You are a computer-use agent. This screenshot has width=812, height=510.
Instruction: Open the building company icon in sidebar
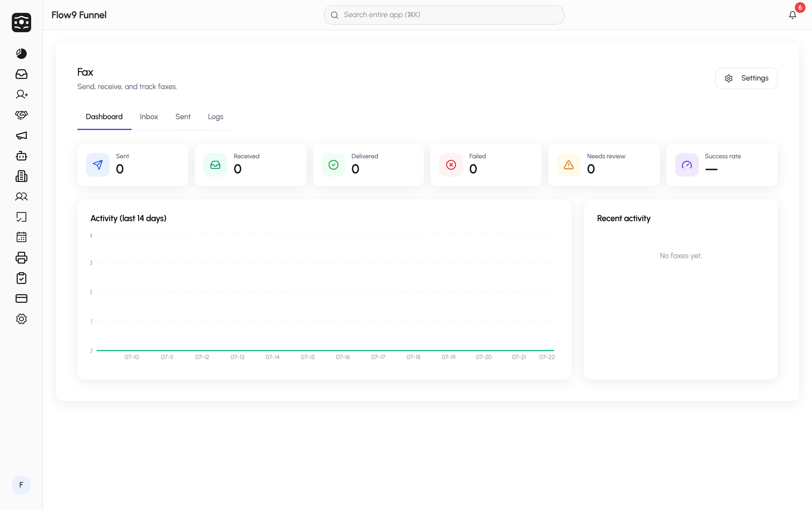tap(21, 176)
